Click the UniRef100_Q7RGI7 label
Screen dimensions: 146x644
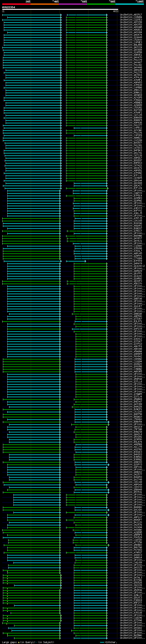coord(131,231)
